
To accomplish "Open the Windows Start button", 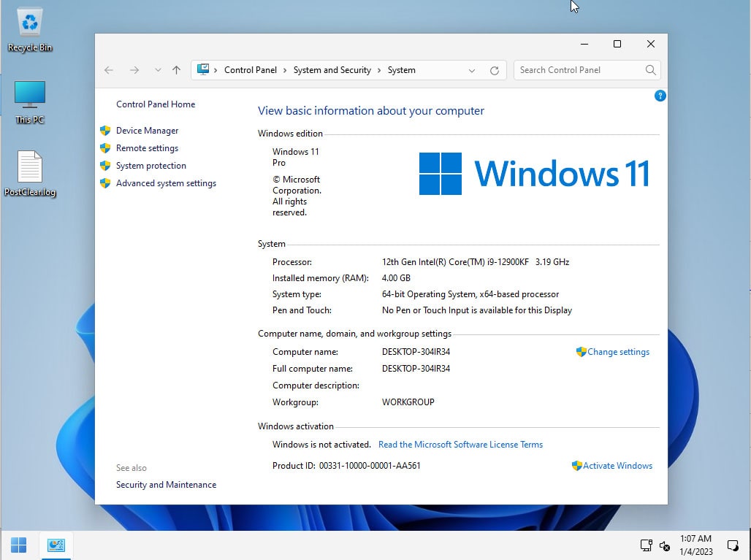I will point(19,545).
